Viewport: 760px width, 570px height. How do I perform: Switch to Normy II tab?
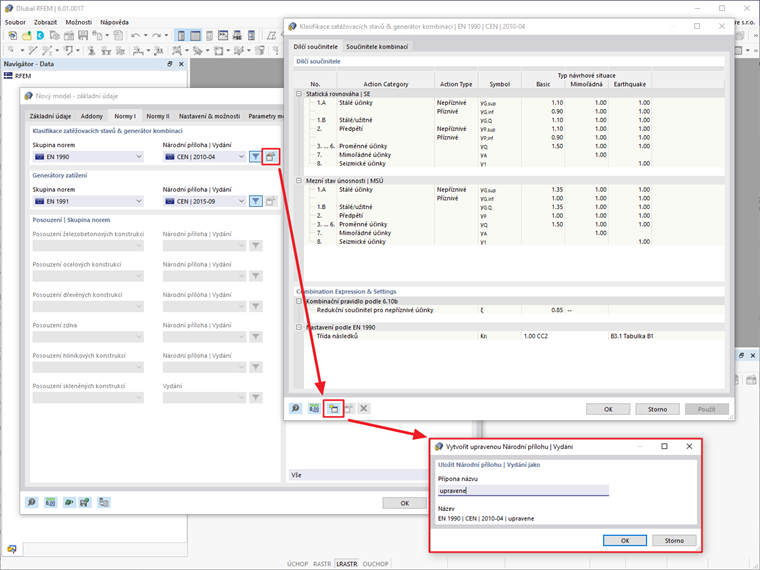[158, 116]
